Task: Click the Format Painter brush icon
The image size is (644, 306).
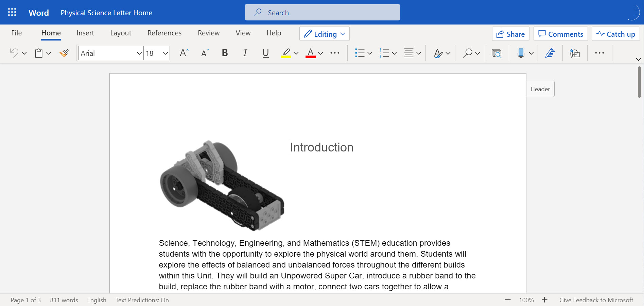Action: click(x=64, y=53)
